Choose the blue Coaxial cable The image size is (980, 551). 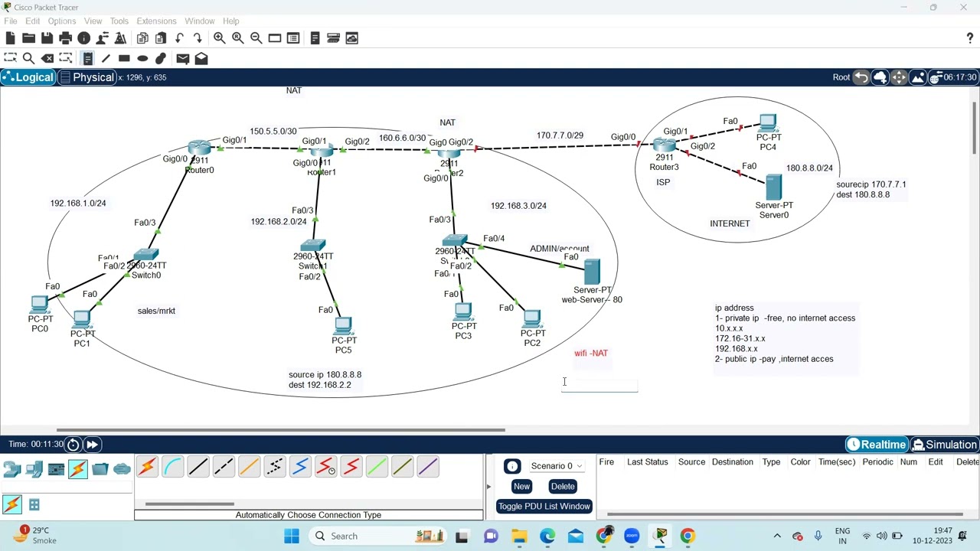coord(299,466)
